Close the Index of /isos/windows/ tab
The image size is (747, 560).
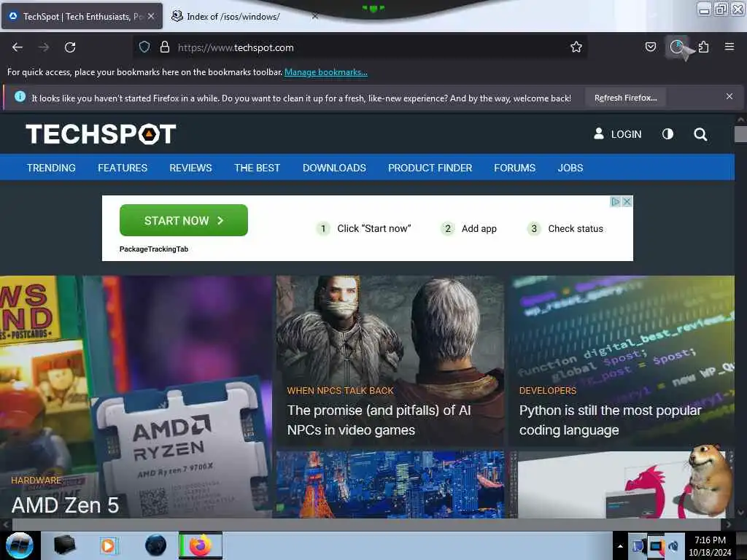(315, 16)
